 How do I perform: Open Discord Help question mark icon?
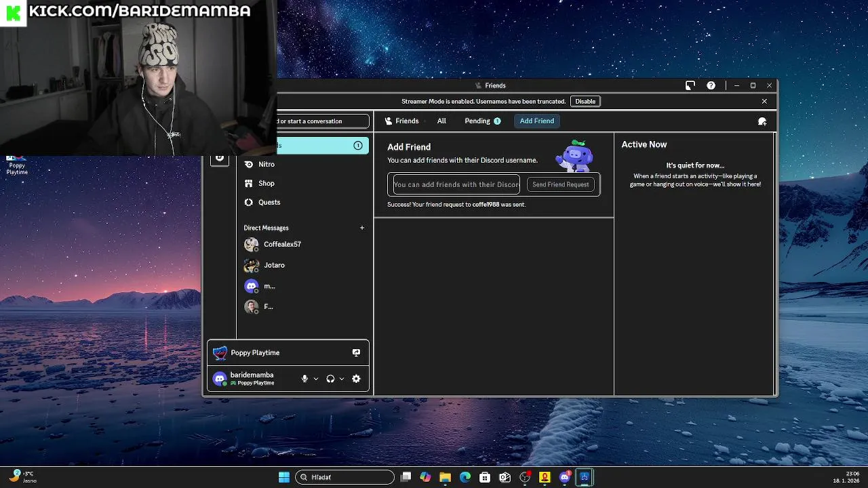[x=711, y=85]
